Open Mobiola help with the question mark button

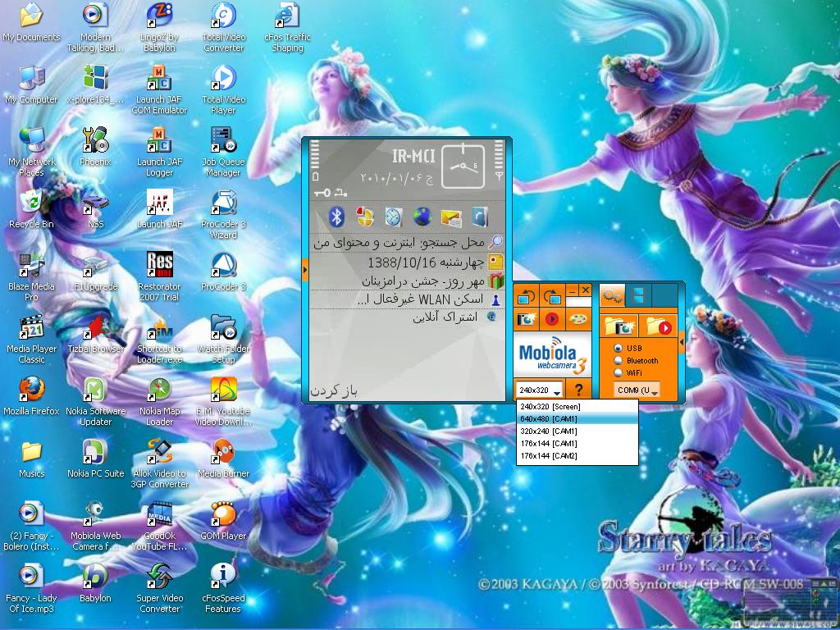(578, 390)
